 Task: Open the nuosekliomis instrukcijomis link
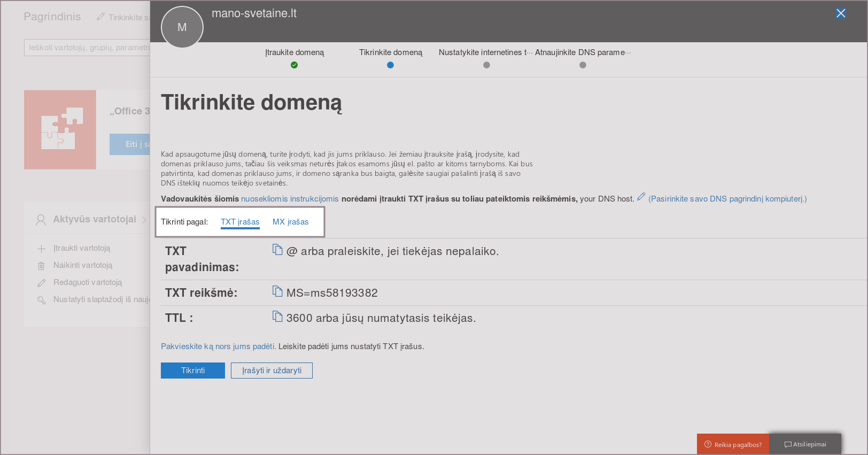(290, 199)
